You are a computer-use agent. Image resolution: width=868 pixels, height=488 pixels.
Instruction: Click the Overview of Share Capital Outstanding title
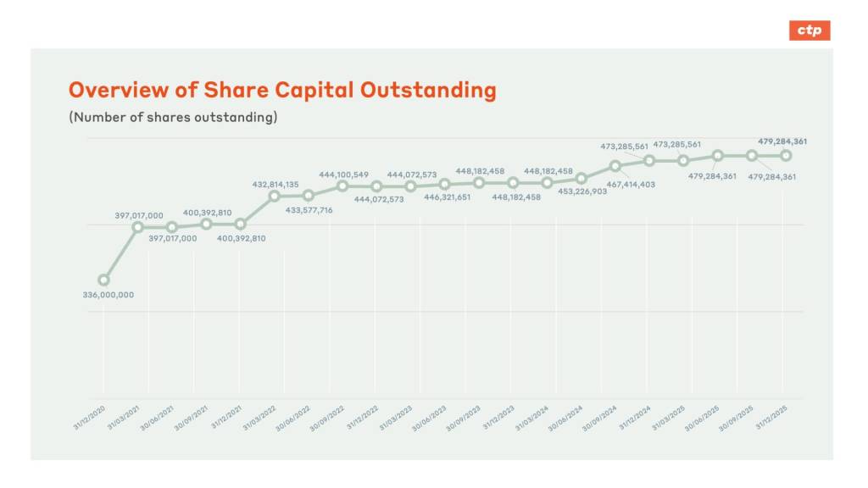[x=282, y=91]
